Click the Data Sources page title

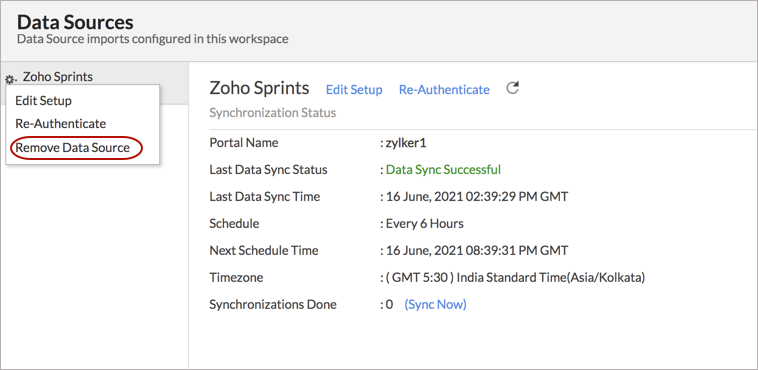75,22
